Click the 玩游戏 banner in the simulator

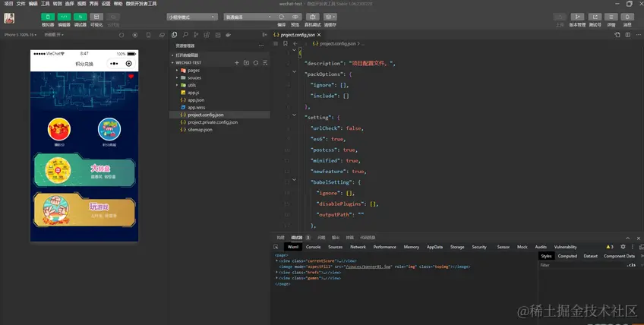84,210
